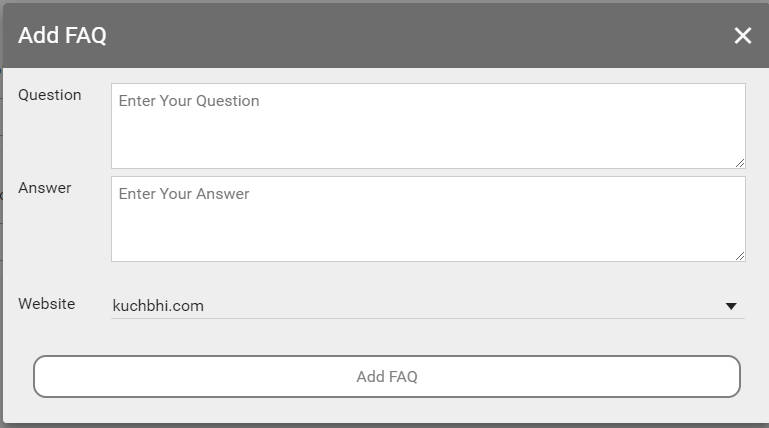The image size is (769, 428).
Task: Open the Website selection dropdown
Action: [428, 306]
